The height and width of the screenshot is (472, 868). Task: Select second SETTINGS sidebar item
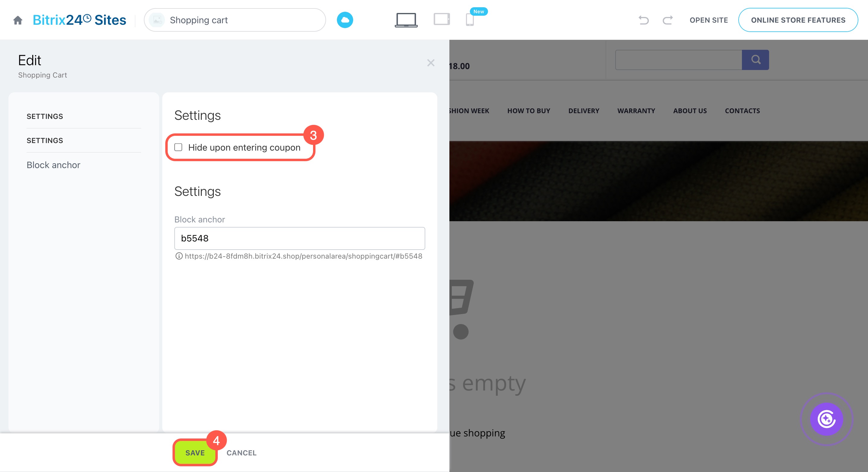tap(45, 141)
